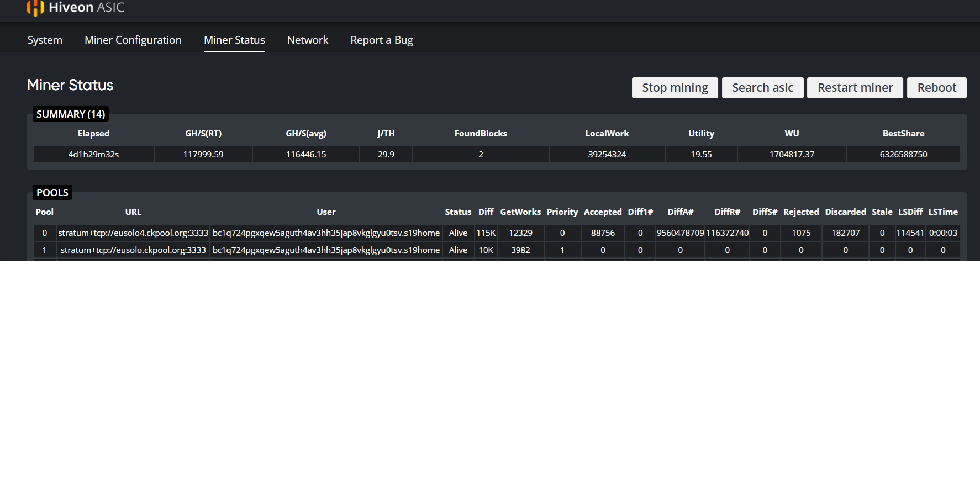Open the Report a Bug page
The image size is (980, 500).
[381, 40]
